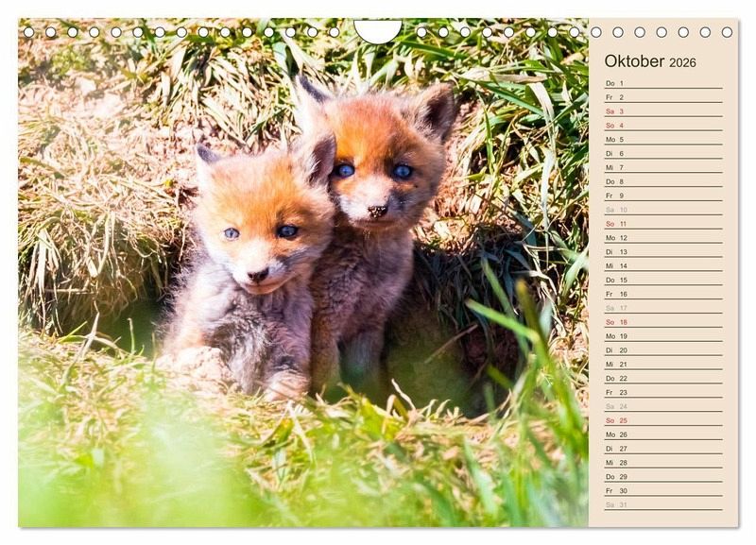Select the Sa 3 date row
The height and width of the screenshot is (545, 756).
pos(663,111)
